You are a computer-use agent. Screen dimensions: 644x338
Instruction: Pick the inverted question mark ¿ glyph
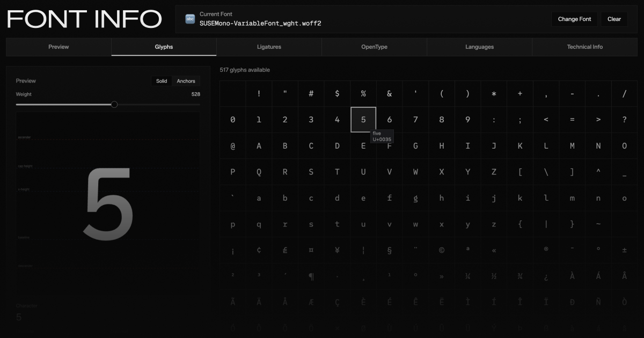pyautogui.click(x=546, y=276)
